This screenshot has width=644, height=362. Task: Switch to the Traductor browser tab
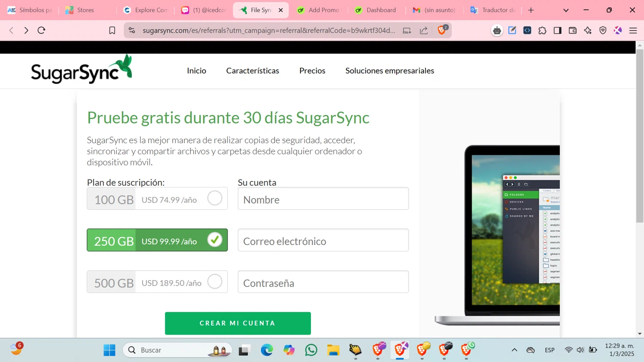(x=492, y=10)
